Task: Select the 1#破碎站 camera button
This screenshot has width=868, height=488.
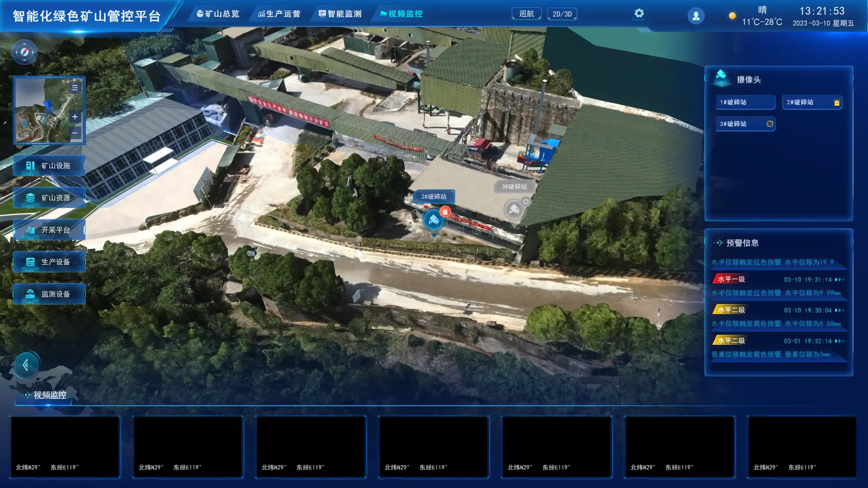Action: pos(745,102)
